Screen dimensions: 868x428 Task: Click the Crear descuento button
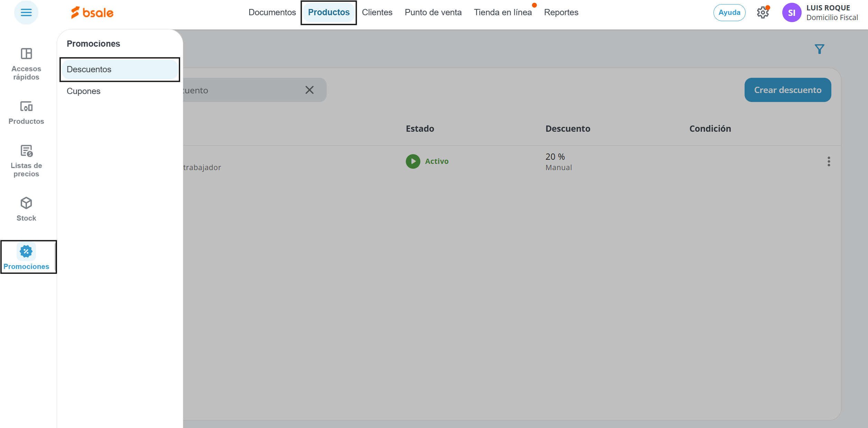787,90
